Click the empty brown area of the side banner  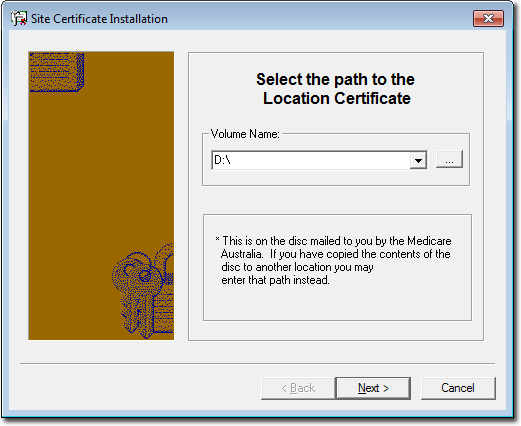pos(100,167)
